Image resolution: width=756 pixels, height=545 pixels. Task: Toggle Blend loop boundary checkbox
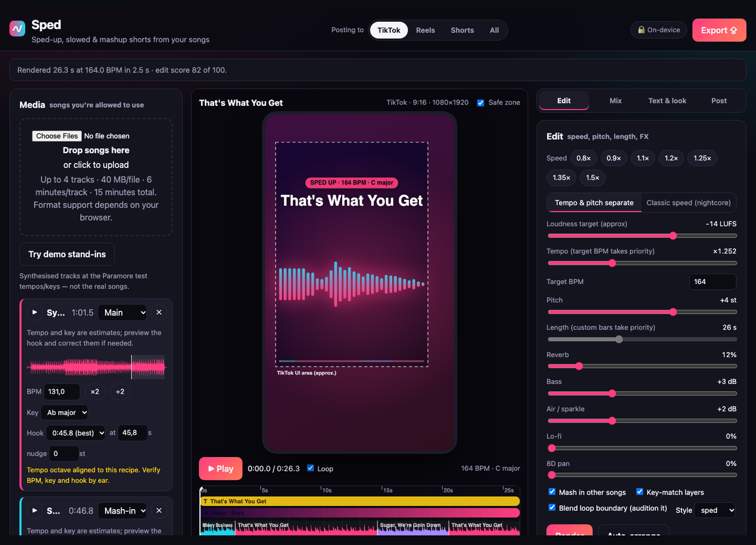click(552, 507)
